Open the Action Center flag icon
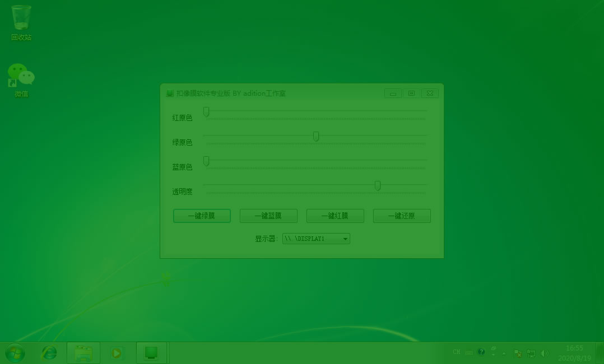This screenshot has width=604, height=364. 518,353
